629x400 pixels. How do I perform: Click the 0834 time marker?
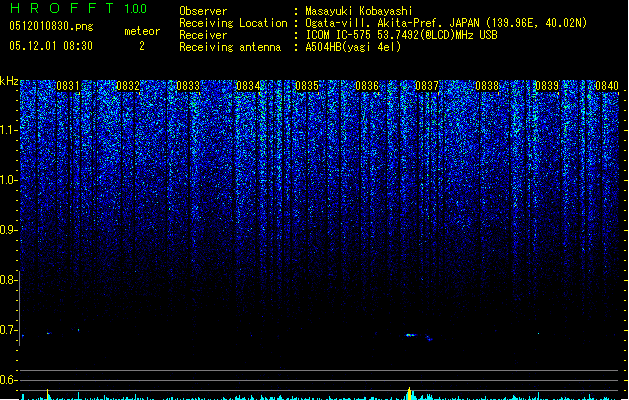248,86
